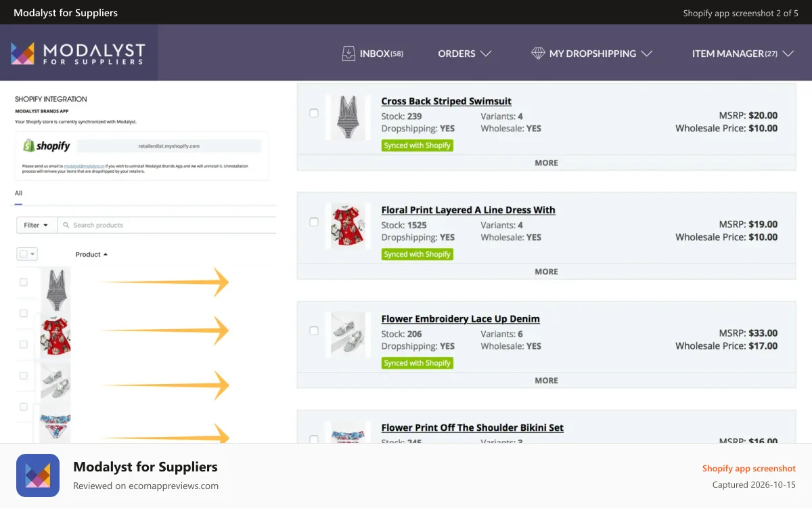Screen dimensions: 812x508
Task: Click Synced with Shopify badge on denim item
Action: [418, 363]
